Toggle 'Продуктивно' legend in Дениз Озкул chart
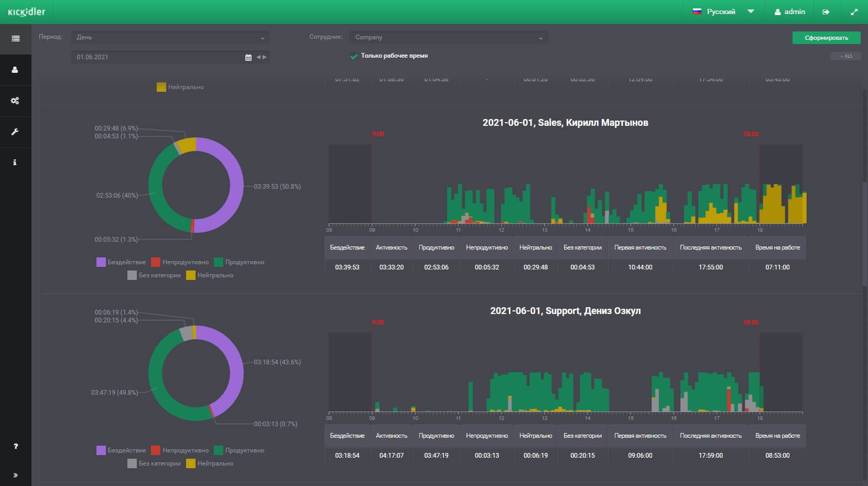The height and width of the screenshot is (486, 868). (x=239, y=450)
